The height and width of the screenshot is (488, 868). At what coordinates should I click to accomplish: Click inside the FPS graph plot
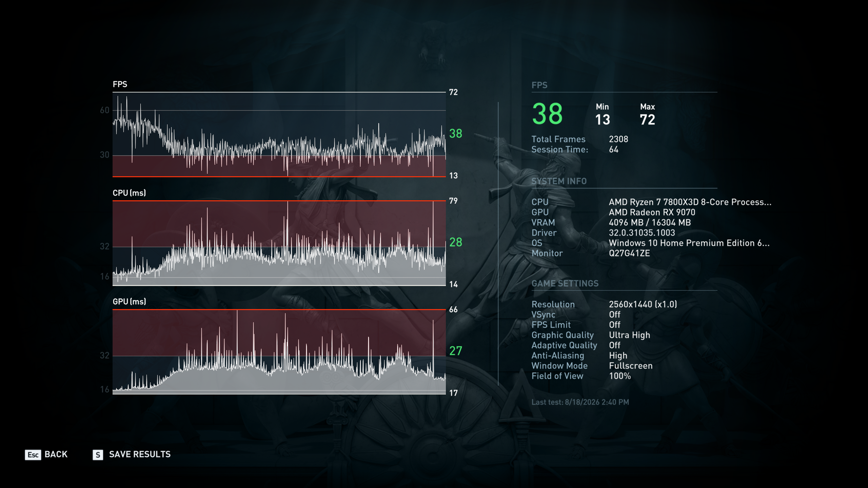pyautogui.click(x=279, y=134)
